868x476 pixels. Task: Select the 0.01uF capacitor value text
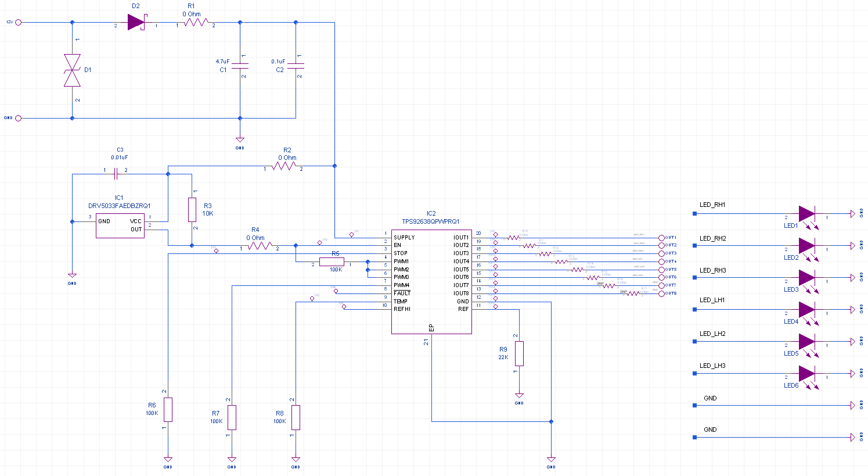(x=120, y=157)
